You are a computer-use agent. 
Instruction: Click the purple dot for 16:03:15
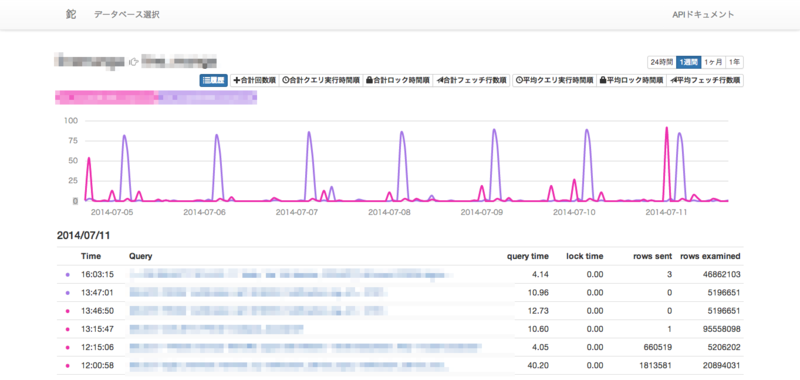(x=68, y=274)
